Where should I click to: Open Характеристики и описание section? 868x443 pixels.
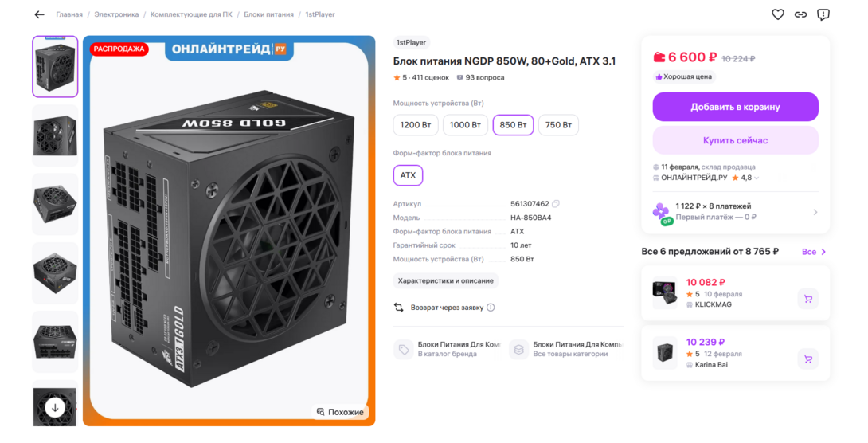[446, 280]
